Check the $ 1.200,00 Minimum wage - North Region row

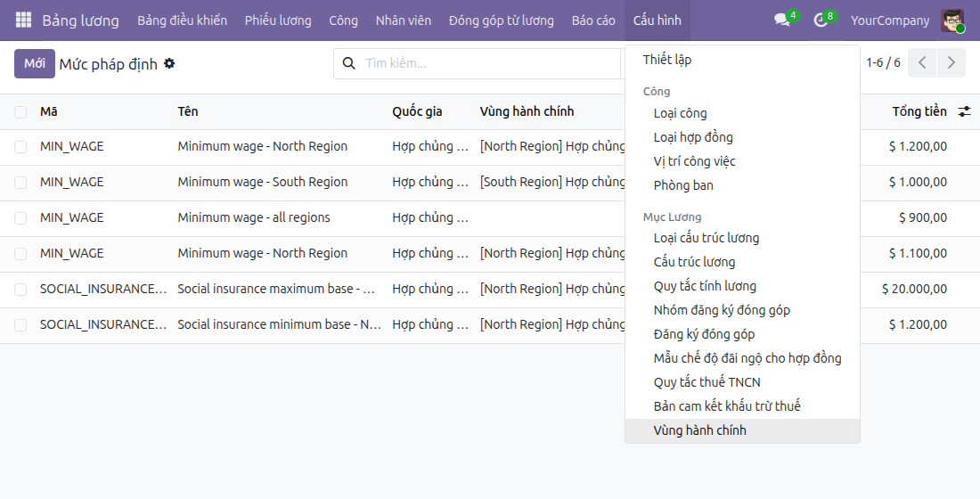[20, 147]
